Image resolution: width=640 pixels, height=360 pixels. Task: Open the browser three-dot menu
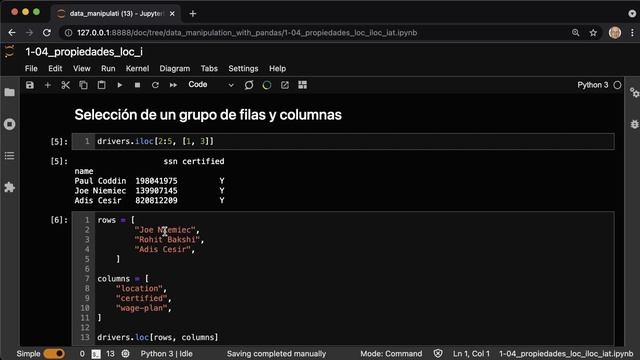632,33
